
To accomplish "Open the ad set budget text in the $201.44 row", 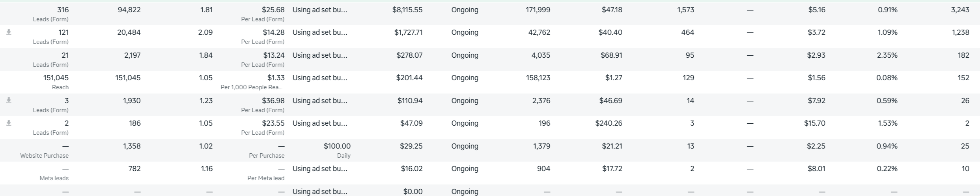I will 320,78.
